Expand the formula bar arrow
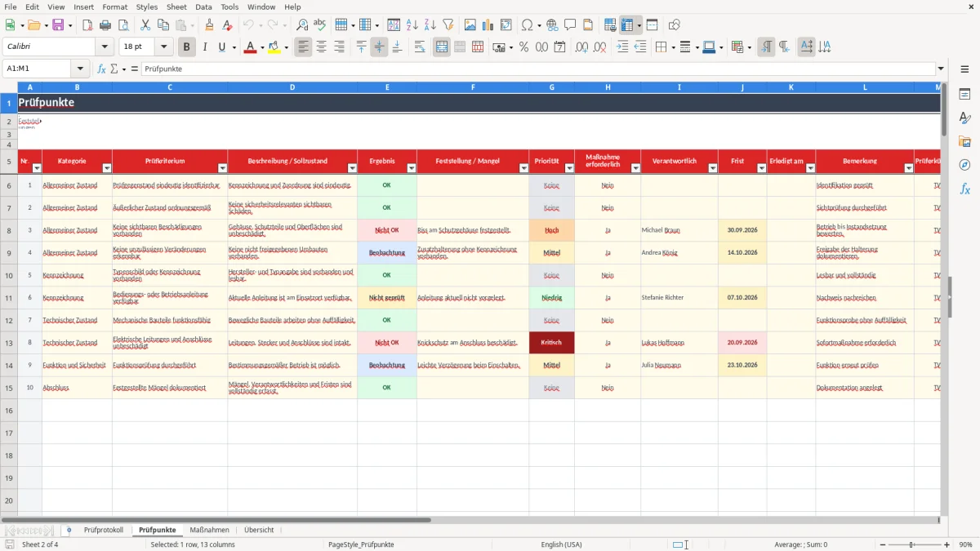Image resolution: width=980 pixels, height=551 pixels. 941,69
